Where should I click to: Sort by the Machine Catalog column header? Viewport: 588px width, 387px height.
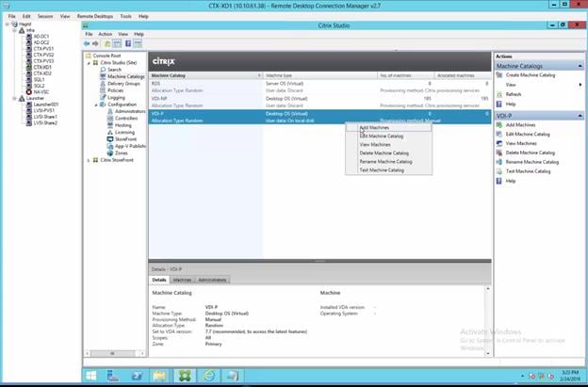click(x=205, y=75)
